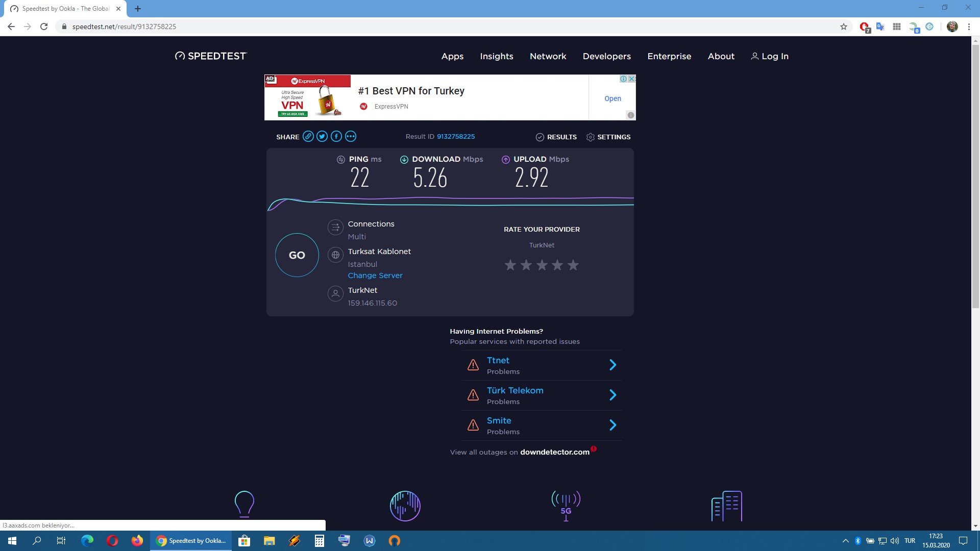The width and height of the screenshot is (980, 551).
Task: Click the Speedtest logo
Action: coord(211,56)
